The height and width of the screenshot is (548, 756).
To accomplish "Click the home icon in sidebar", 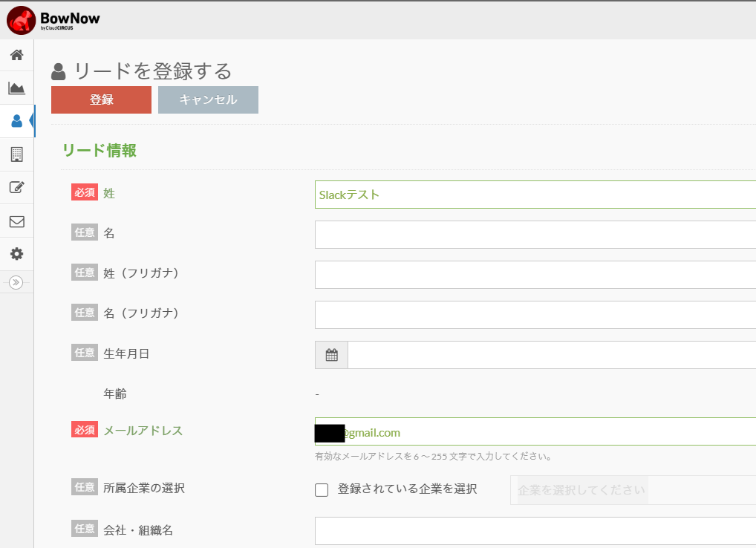I will pos(16,55).
